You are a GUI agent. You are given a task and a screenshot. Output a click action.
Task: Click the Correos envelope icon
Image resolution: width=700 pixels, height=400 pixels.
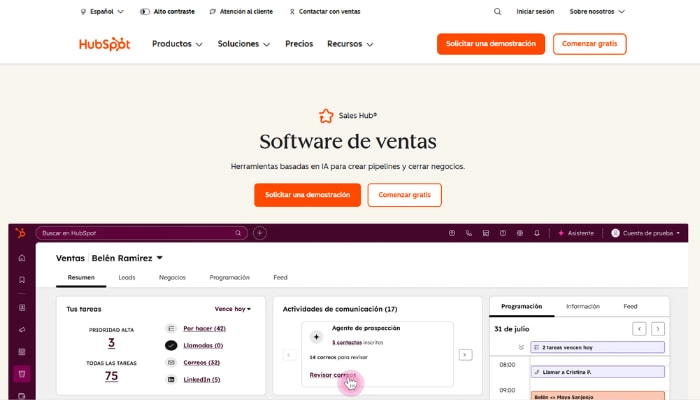pos(171,362)
